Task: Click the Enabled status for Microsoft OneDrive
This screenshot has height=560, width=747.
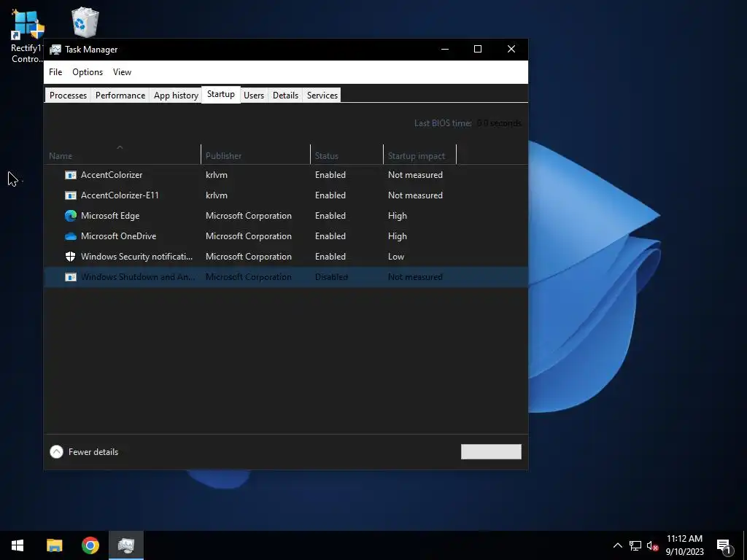Action: tap(330, 236)
